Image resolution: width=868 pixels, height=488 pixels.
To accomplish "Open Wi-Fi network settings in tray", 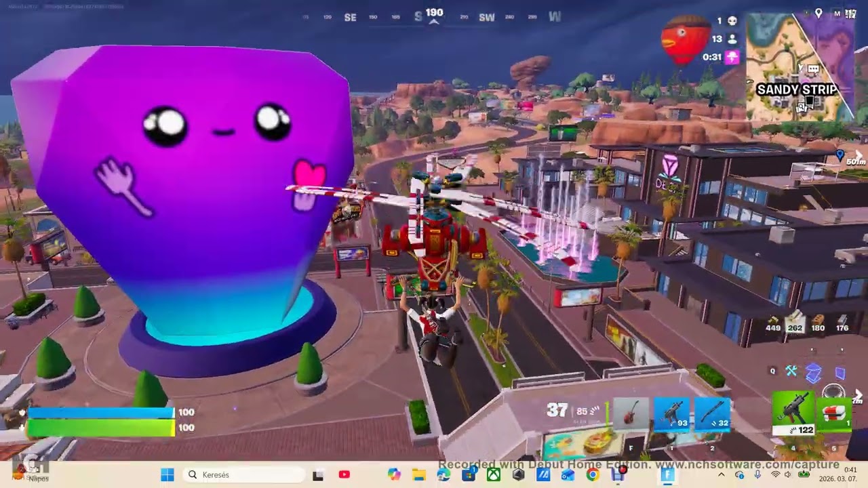I will tap(775, 475).
